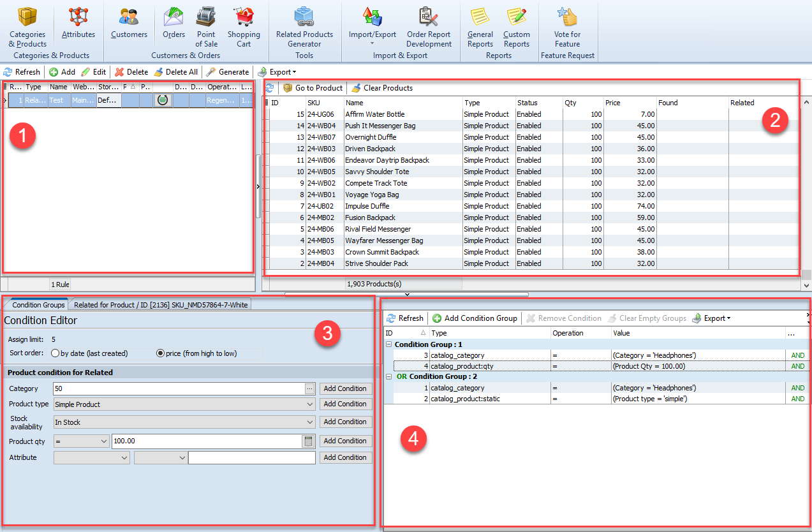Click Add Condition next to Product qty
The width and height of the screenshot is (812, 532).
pyautogui.click(x=345, y=441)
